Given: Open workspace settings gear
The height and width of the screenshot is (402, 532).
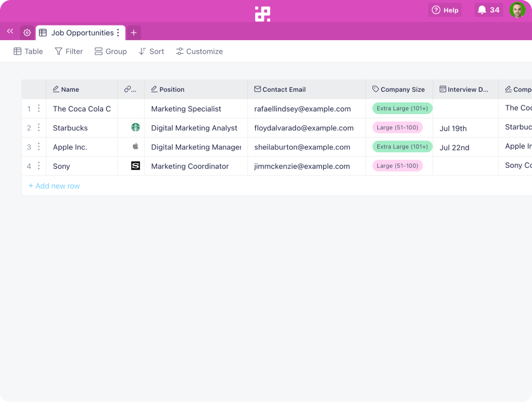Looking at the screenshot, I should point(27,33).
